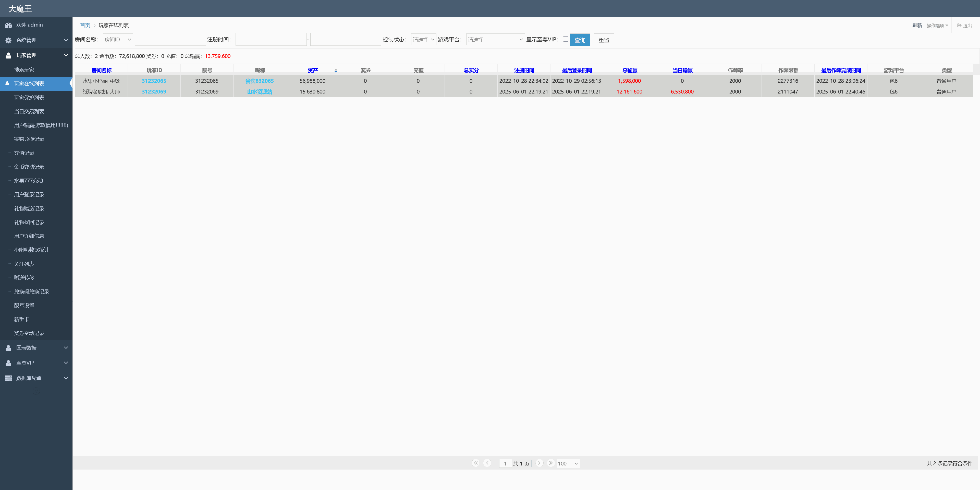This screenshot has height=490, width=980.
Task: Open the page size 100 dropdown
Action: [568, 463]
